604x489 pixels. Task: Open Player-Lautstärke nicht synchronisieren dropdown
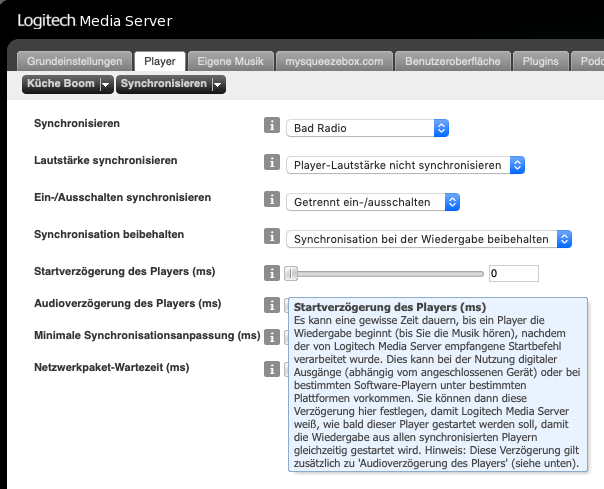[405, 165]
